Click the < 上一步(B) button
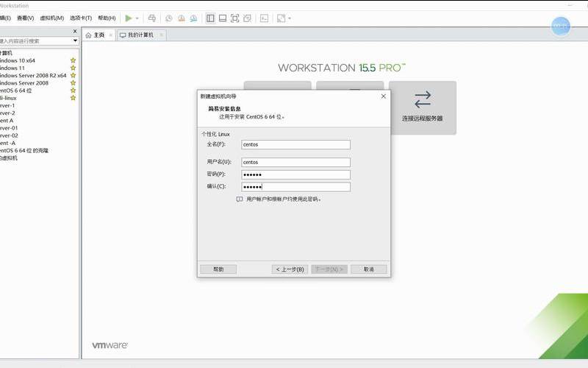The width and height of the screenshot is (588, 368). (290, 269)
